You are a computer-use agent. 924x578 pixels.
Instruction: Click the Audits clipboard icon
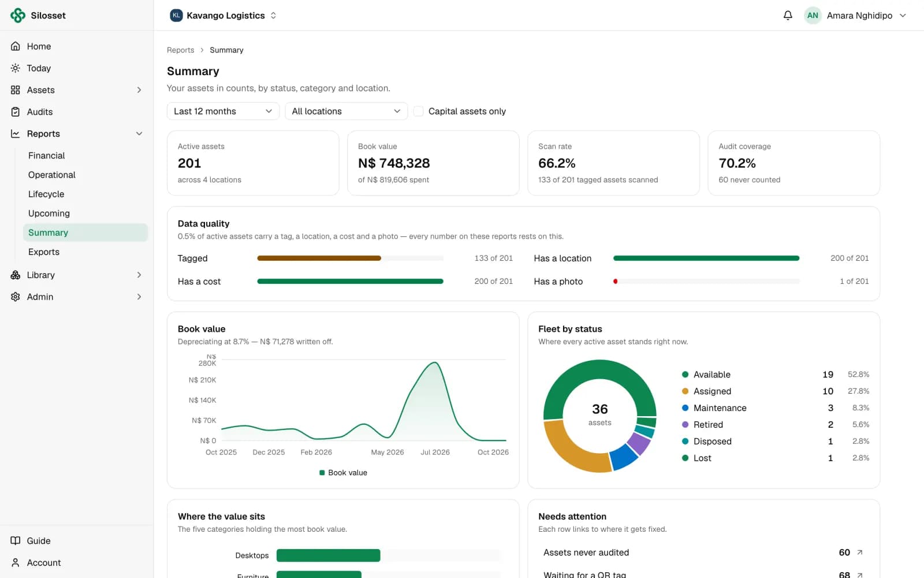[16, 112]
